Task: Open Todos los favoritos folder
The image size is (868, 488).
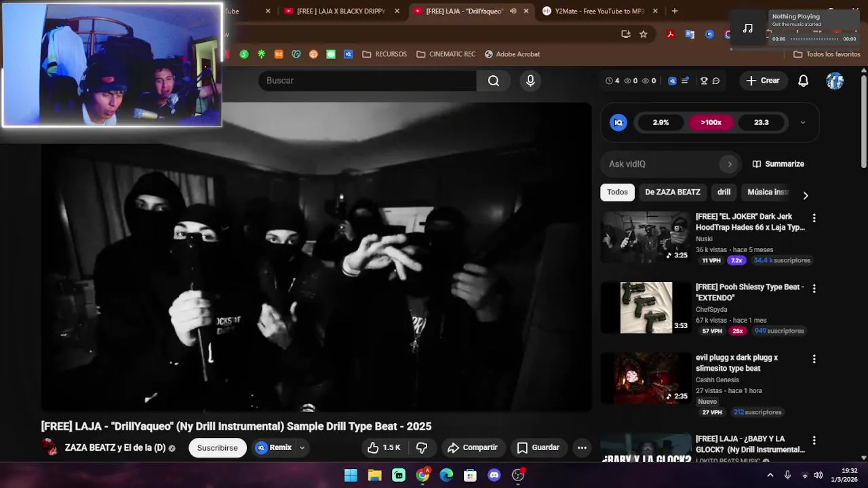Action: (x=827, y=54)
